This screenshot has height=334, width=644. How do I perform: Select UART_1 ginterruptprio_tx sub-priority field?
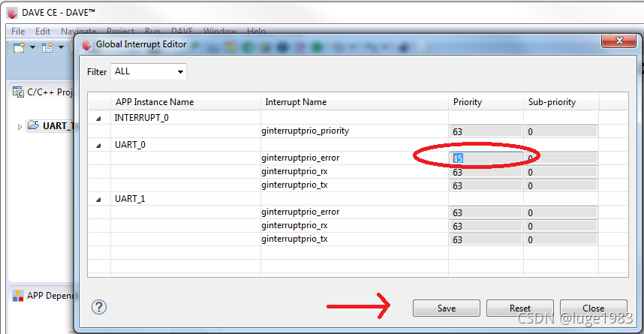coord(561,239)
